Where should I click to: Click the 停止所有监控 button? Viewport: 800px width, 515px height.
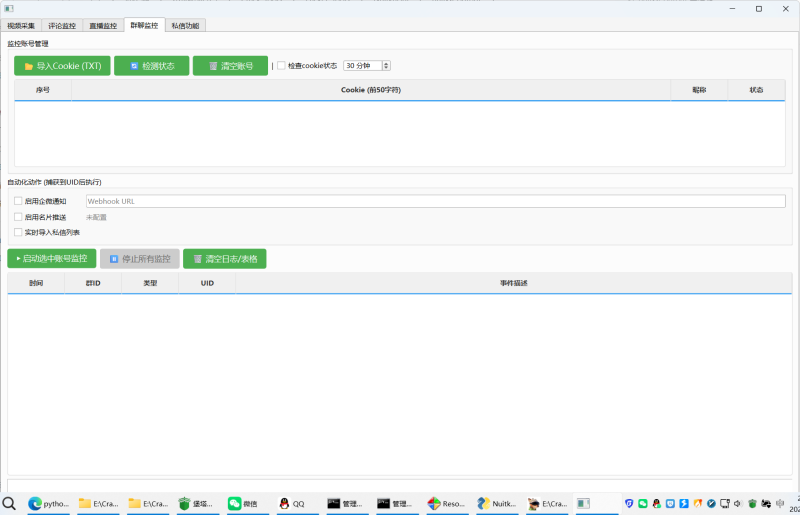[140, 259]
